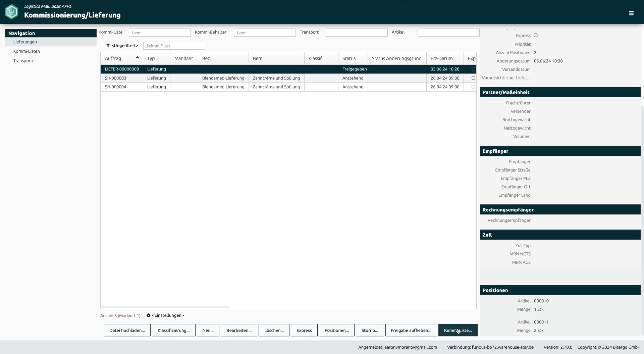Sort by Typ column header
Viewport: 644px width, 354px height.
click(157, 58)
